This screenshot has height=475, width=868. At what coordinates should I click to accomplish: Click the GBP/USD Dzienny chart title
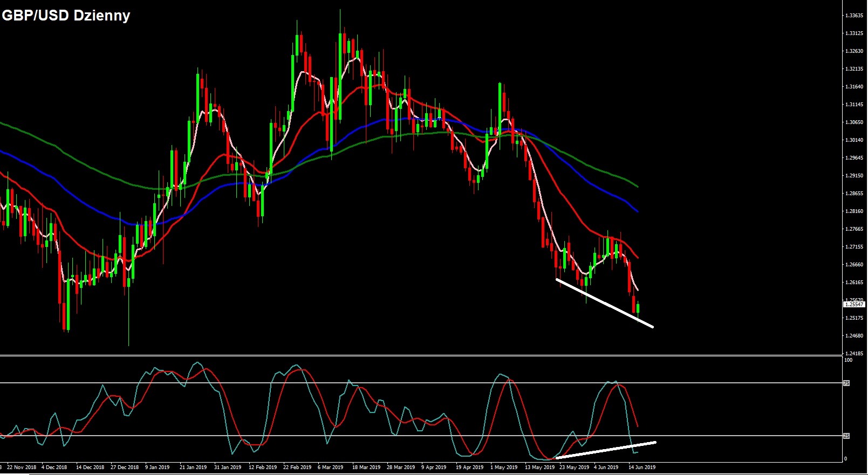click(66, 16)
